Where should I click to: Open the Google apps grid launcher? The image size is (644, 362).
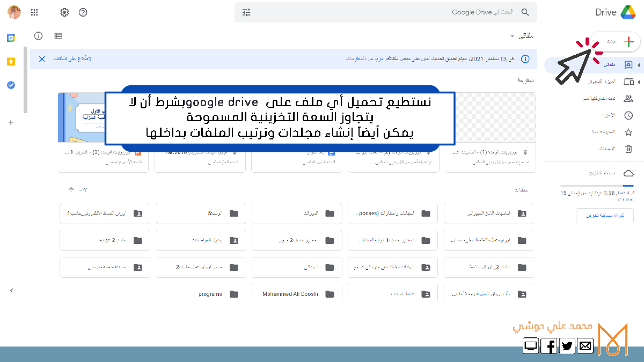tap(34, 12)
